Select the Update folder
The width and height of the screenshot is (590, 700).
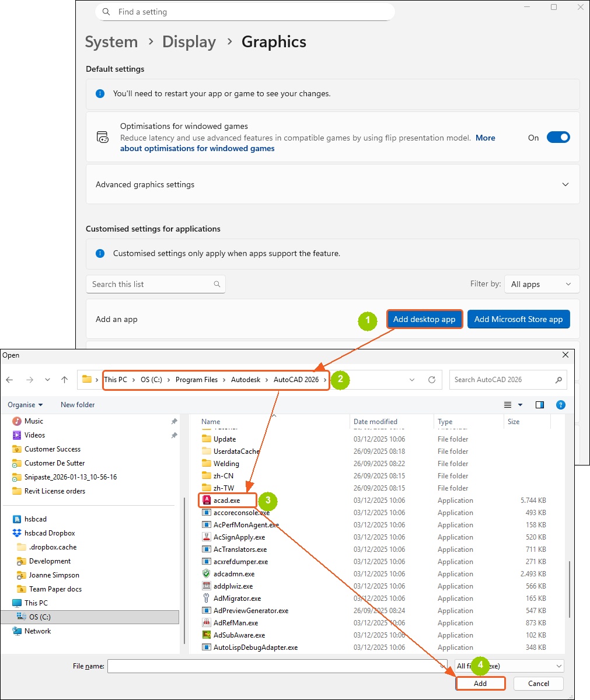(225, 439)
